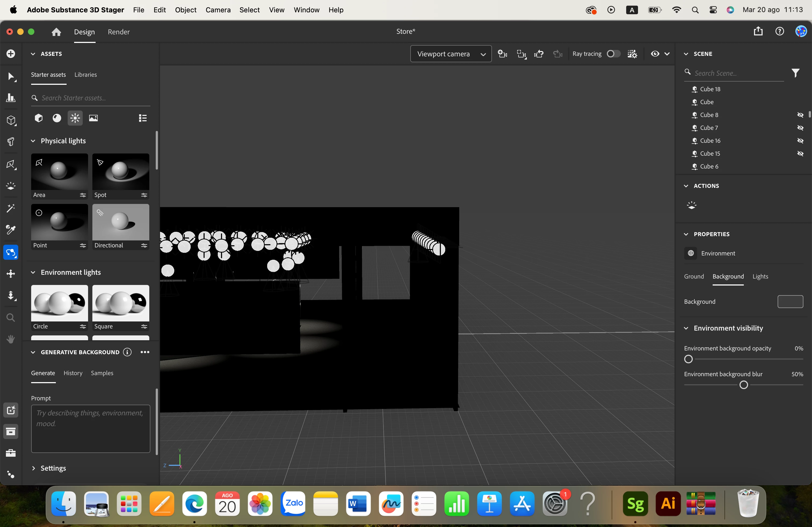Click the Generative Background three-dots menu
Image resolution: width=812 pixels, height=527 pixels.
tap(145, 352)
